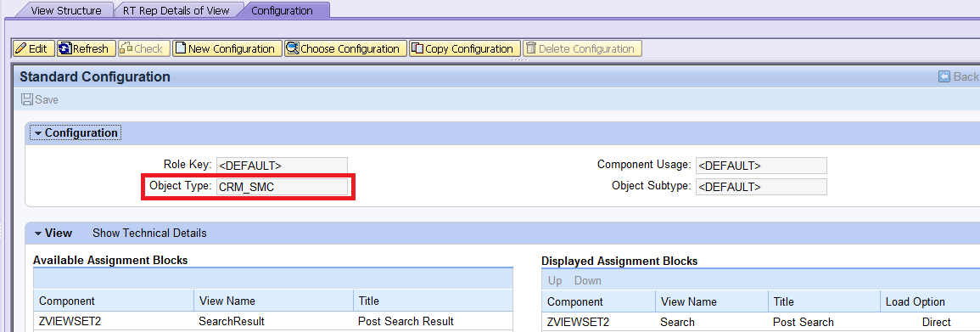Click into the Role Key field
980x332 pixels.
(282, 166)
